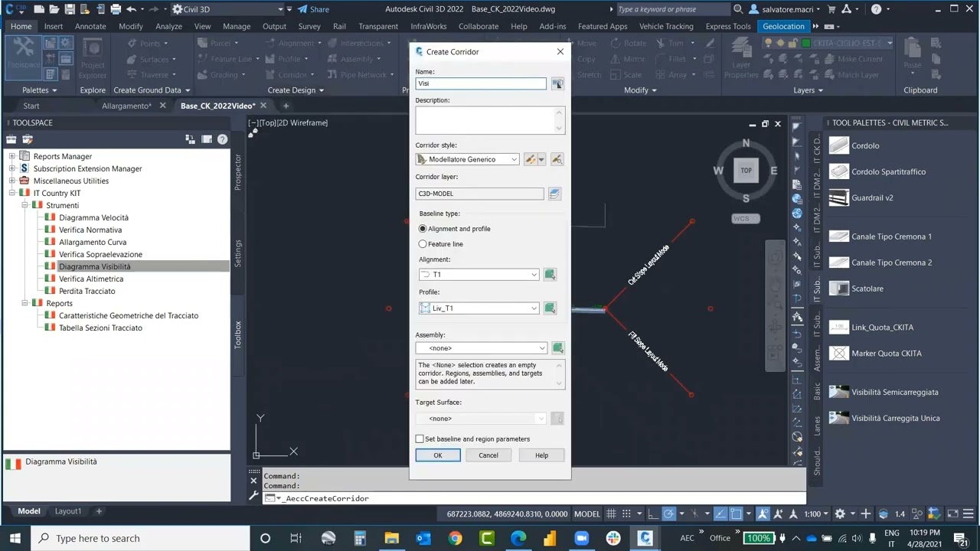Click the edit toolbox content icon
Screen dimensions: 980x551
[x=28, y=139]
